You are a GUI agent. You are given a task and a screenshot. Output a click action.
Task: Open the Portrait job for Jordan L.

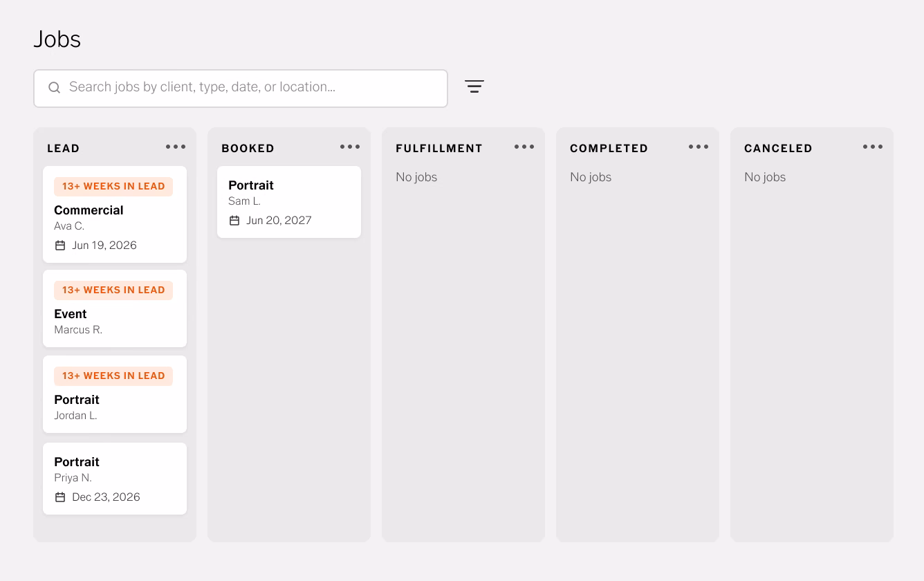(x=115, y=394)
